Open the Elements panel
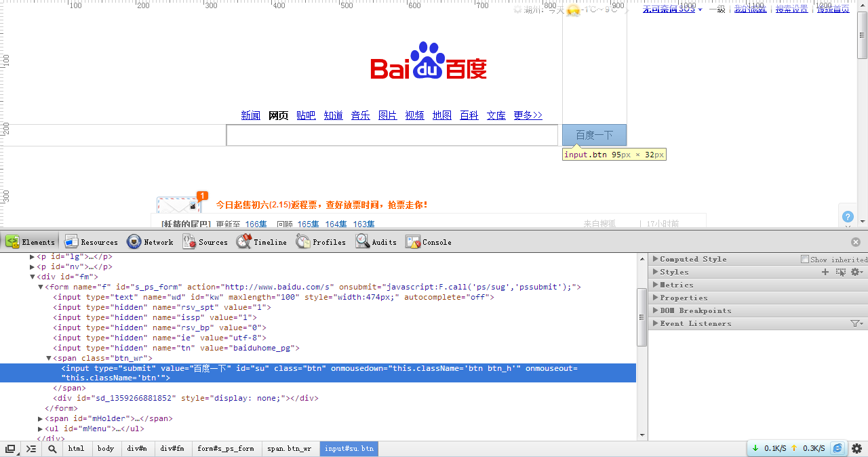Viewport: 868px width, 457px height. pyautogui.click(x=31, y=242)
